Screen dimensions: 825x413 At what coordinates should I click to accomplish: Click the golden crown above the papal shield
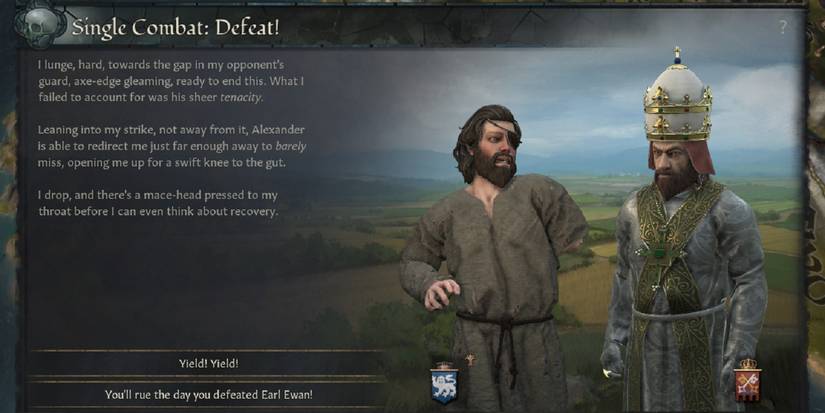point(748,364)
